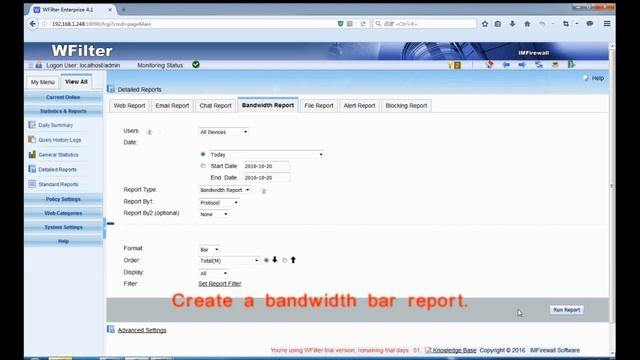Open the Report By2 None dropdown
640x360 pixels.
(x=213, y=214)
